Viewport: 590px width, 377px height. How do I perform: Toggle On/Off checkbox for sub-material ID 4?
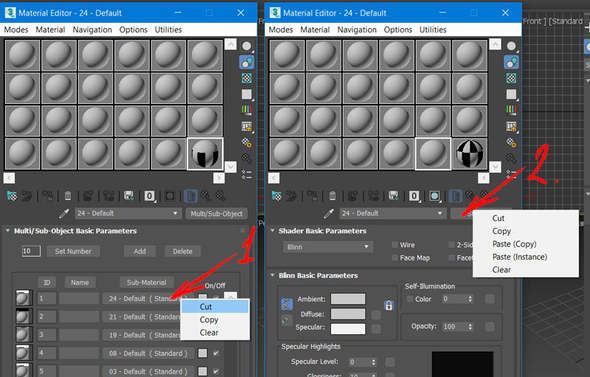tap(216, 353)
